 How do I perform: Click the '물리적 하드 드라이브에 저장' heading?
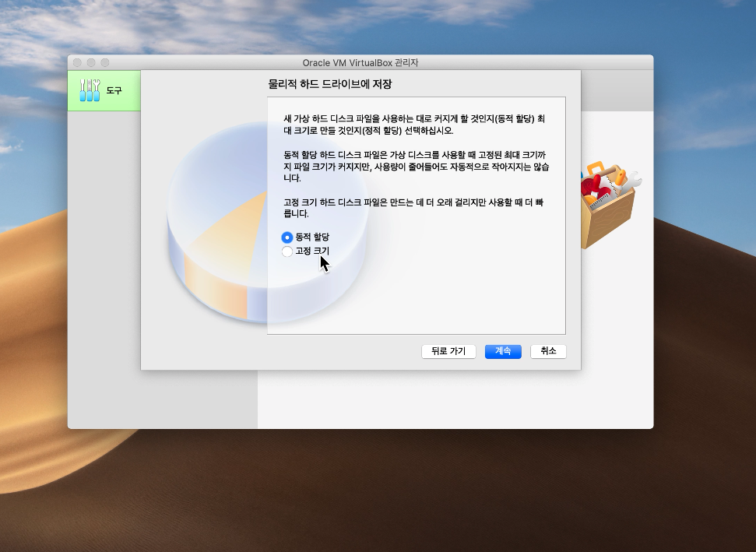click(330, 84)
